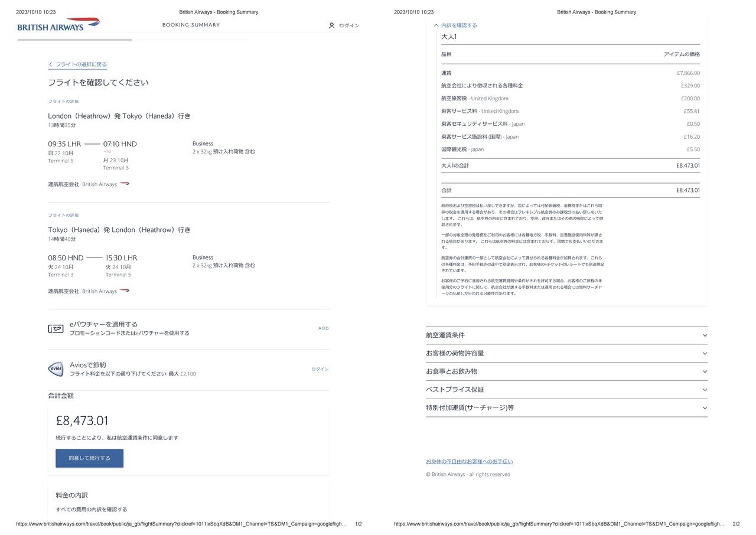Click the British Airways logo
The image size is (756, 535).
[58, 25]
